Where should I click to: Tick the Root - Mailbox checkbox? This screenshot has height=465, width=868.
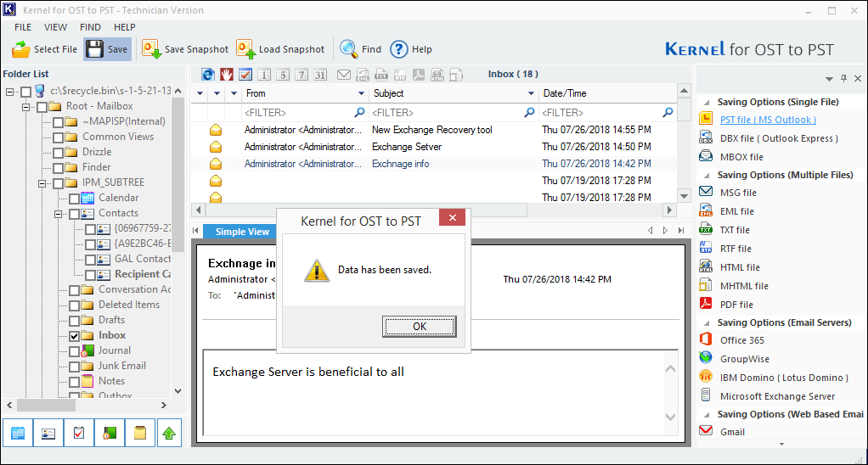coord(42,107)
